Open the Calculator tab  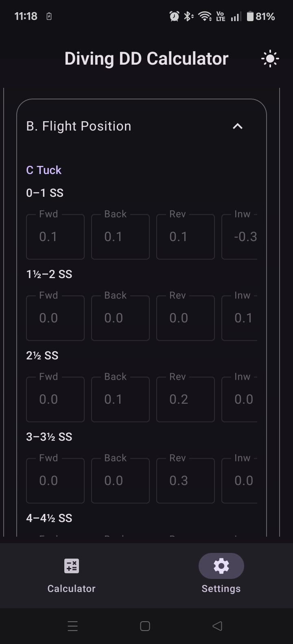click(x=72, y=574)
